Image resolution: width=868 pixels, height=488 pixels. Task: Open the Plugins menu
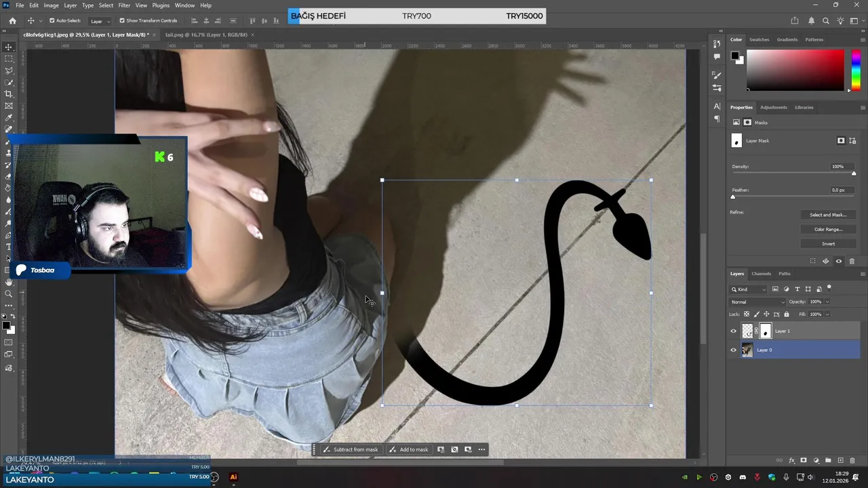[x=161, y=5]
